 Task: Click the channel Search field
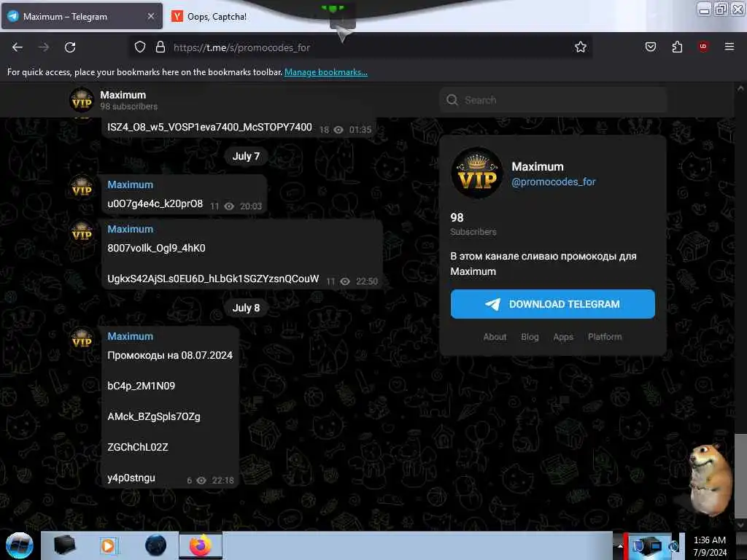(x=553, y=100)
